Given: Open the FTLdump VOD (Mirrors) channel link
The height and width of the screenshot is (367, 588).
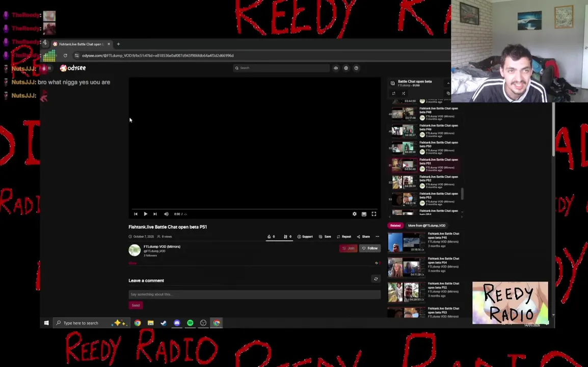Looking at the screenshot, I should [162, 247].
